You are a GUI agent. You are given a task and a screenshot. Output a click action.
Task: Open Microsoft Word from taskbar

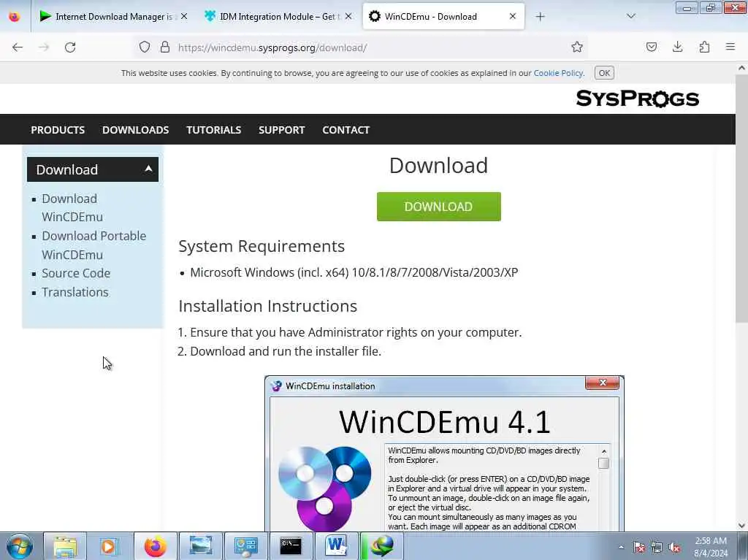tap(336, 546)
